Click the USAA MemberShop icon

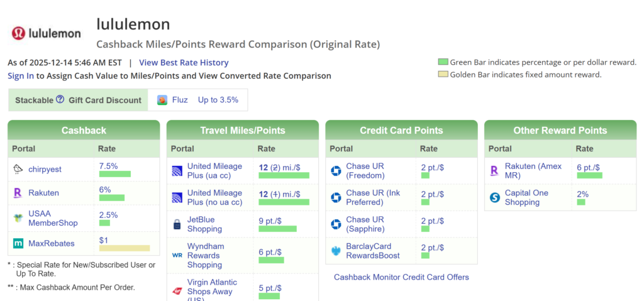coord(18,219)
